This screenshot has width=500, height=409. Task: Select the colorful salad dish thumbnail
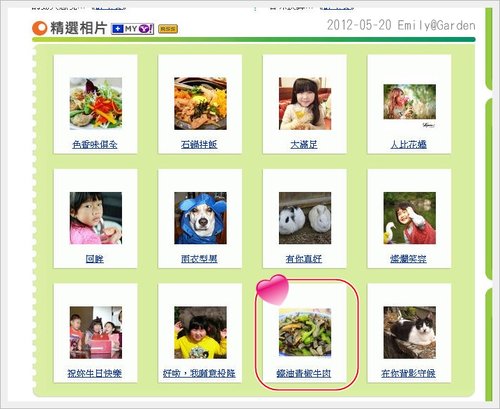pos(96,104)
